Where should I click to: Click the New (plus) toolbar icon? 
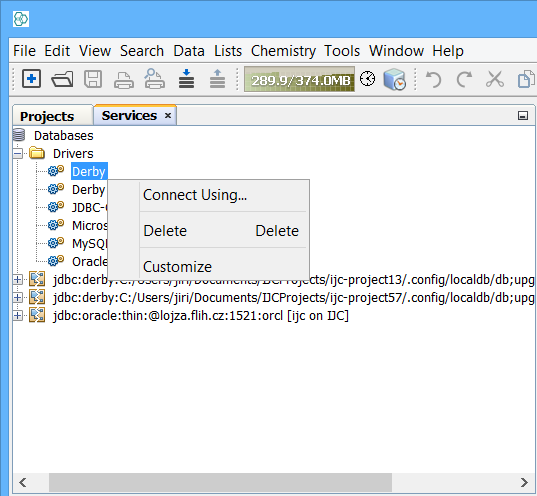click(x=32, y=79)
